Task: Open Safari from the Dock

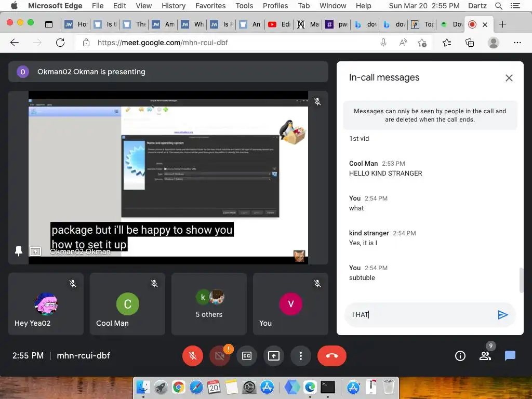Action: [x=196, y=387]
